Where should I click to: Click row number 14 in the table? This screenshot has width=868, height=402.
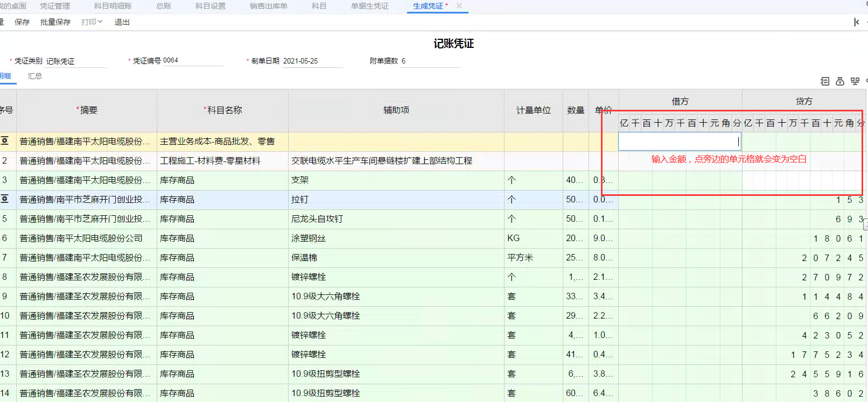click(x=5, y=393)
